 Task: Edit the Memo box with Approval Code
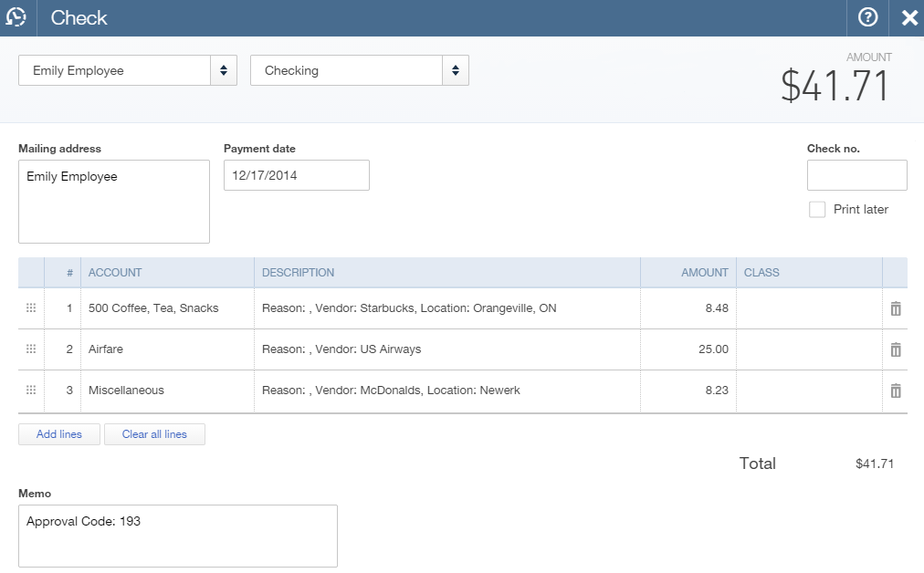(177, 536)
